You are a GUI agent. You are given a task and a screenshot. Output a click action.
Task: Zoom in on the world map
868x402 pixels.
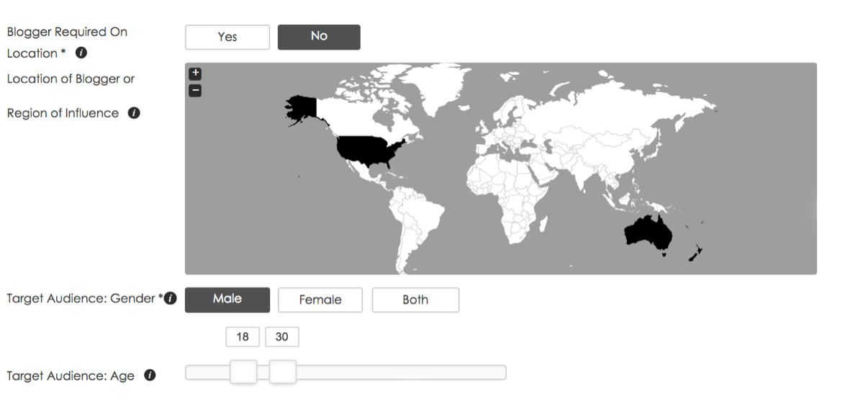pyautogui.click(x=195, y=73)
